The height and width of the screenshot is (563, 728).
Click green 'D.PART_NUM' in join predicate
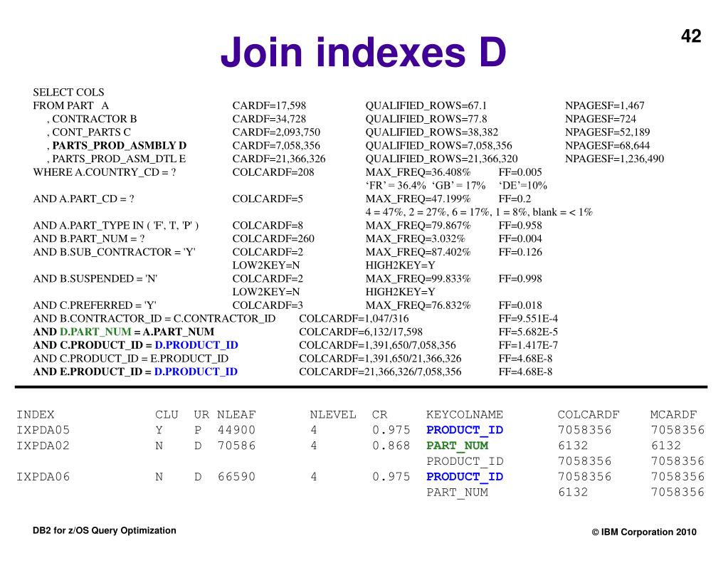[x=95, y=332]
